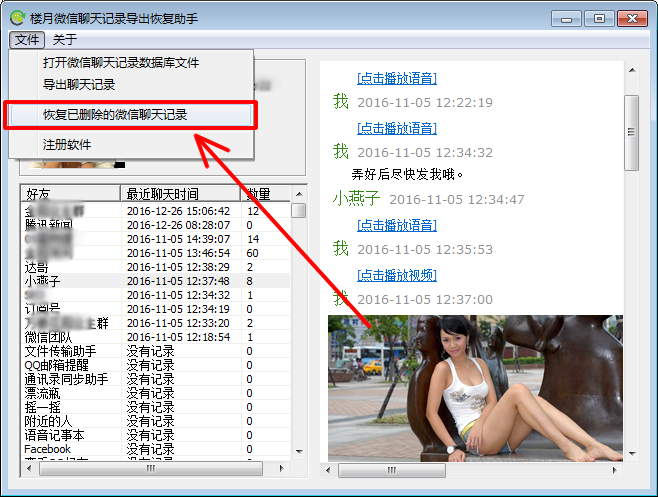This screenshot has width=658, height=497.
Task: Click time cell 2016-11-05 12:33:20
Action: (x=179, y=323)
